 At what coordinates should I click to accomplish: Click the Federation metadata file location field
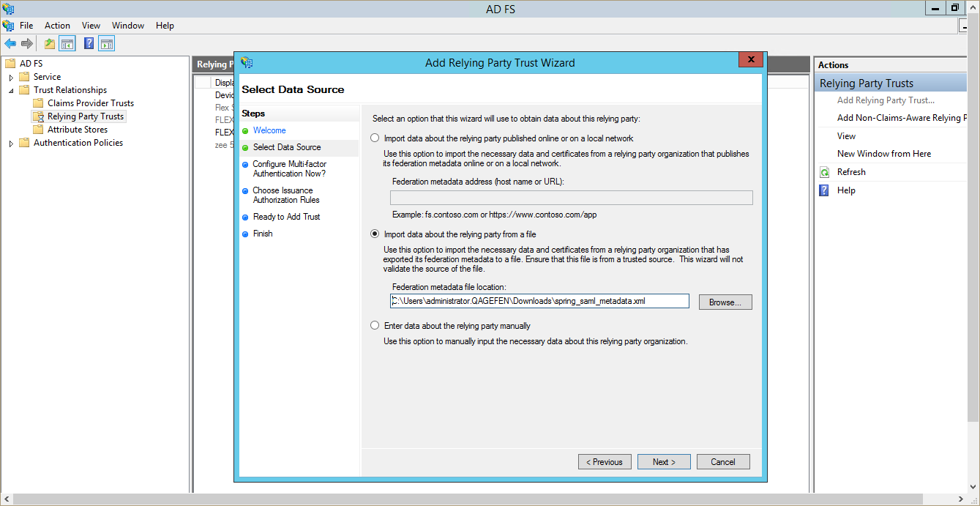539,301
